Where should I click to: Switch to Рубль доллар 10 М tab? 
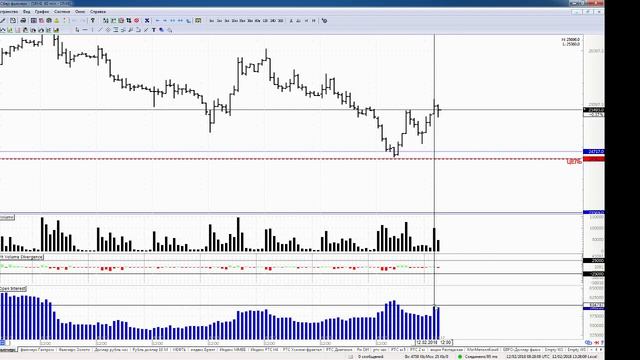click(150, 350)
